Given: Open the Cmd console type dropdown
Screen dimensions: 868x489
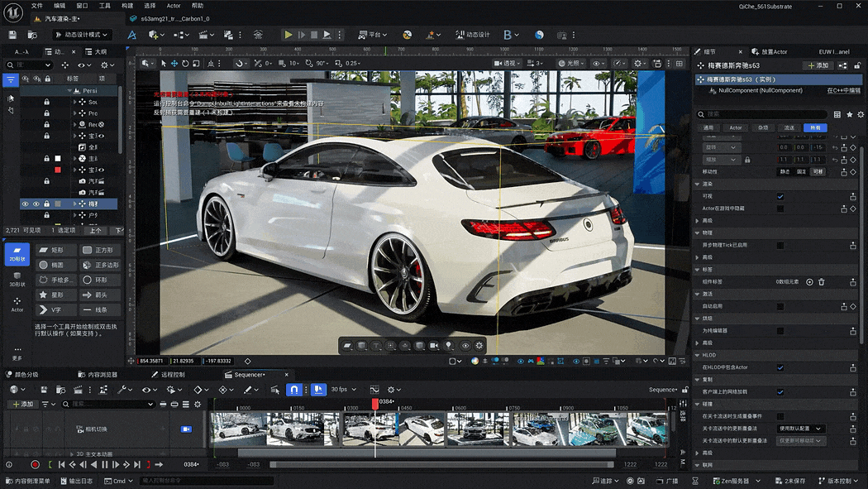Looking at the screenshot, I should click(118, 481).
